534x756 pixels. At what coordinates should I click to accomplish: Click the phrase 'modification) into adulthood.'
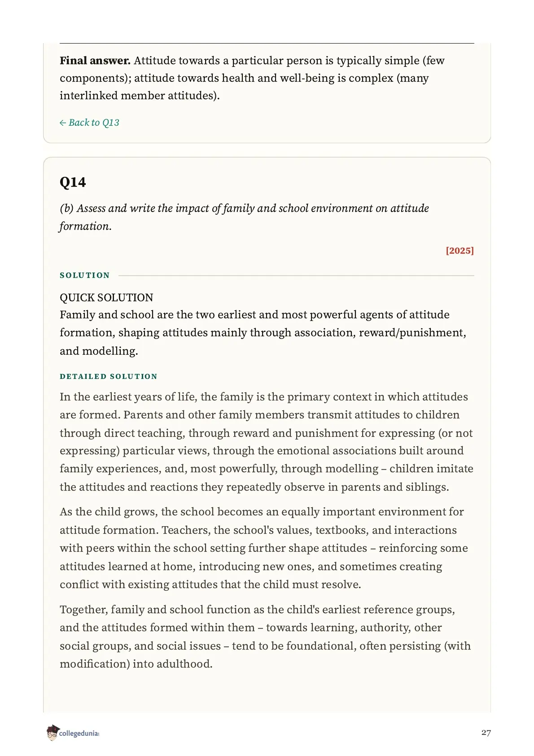point(136,664)
